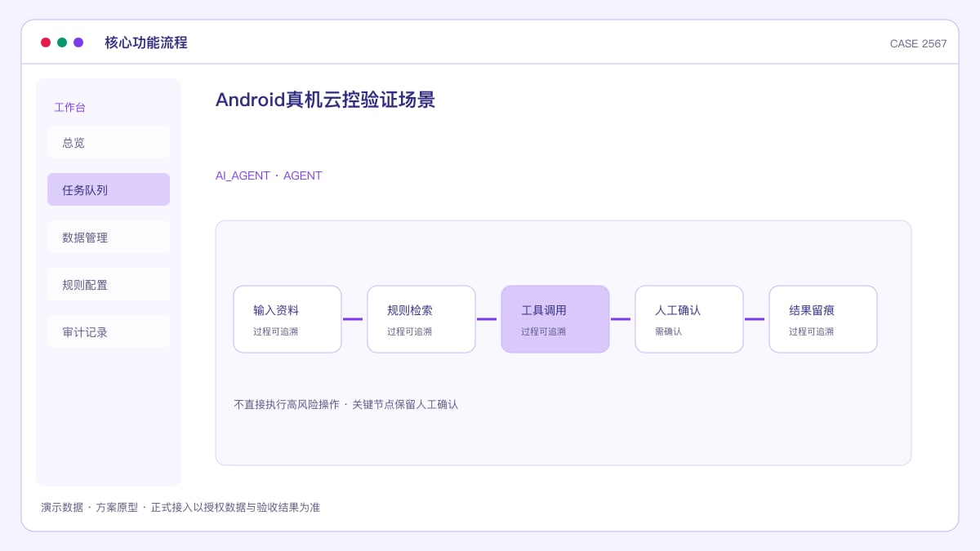Click the 演示数据 footer disclaimer
This screenshot has height=551, width=980.
click(x=180, y=507)
